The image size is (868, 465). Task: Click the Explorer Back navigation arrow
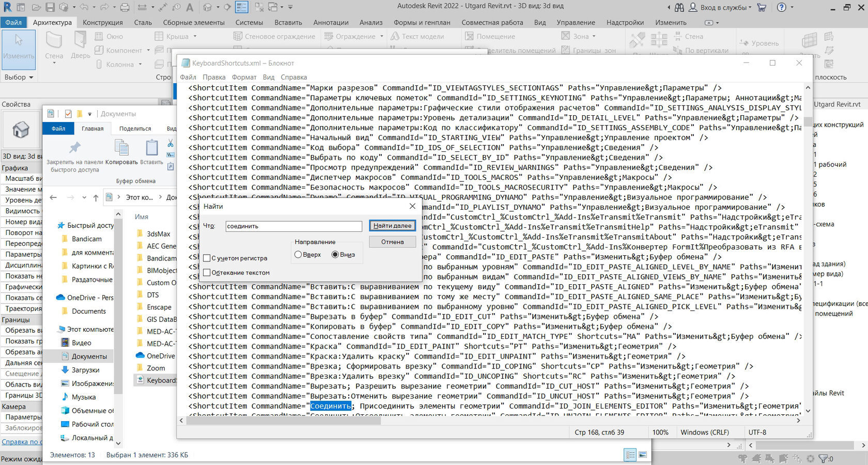tap(53, 197)
